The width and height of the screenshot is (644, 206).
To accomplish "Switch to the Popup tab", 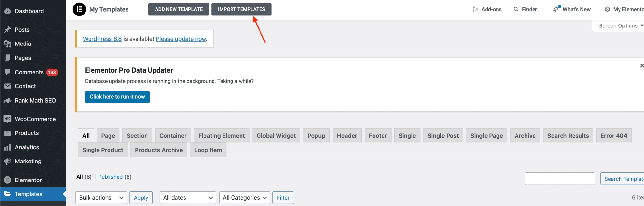I will [316, 136].
